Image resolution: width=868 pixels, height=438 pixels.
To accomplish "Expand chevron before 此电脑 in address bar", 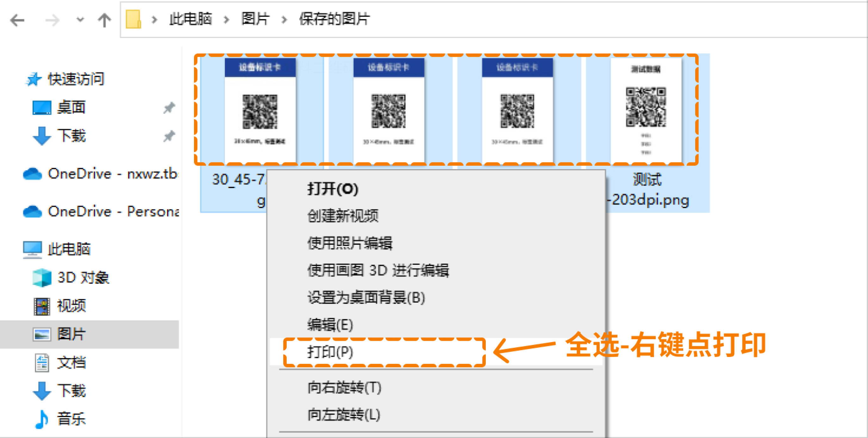I will tap(154, 20).
